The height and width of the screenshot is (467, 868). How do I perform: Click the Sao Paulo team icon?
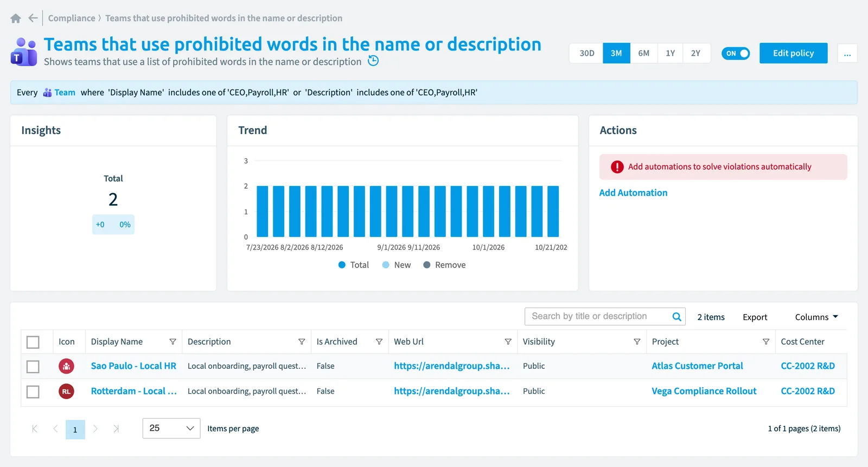pos(66,366)
